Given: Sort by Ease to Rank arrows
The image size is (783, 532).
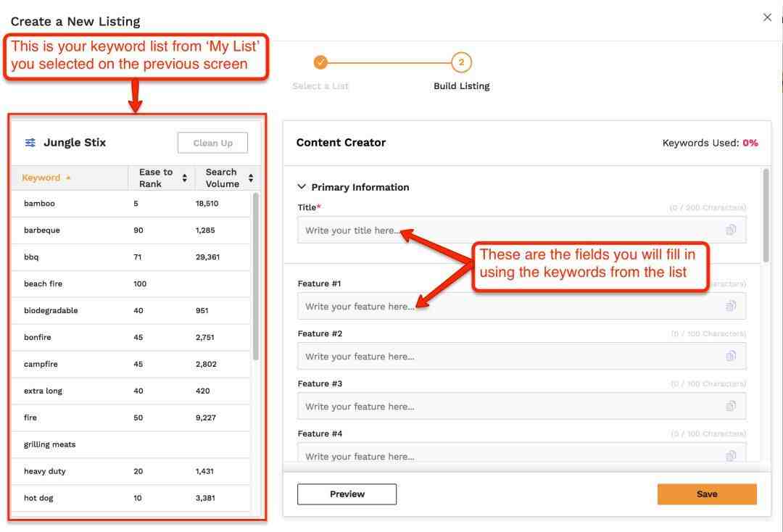Looking at the screenshot, I should 184,178.
